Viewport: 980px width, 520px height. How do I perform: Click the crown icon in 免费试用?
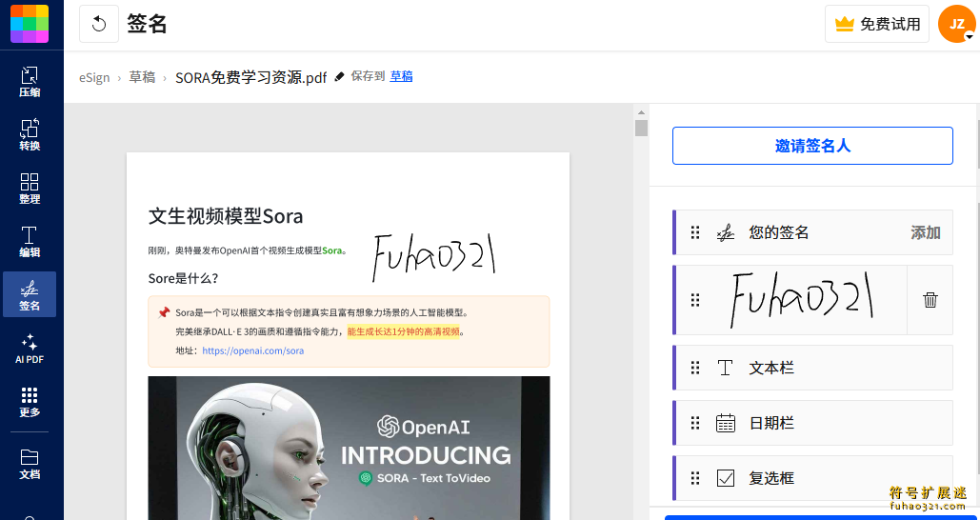(845, 25)
